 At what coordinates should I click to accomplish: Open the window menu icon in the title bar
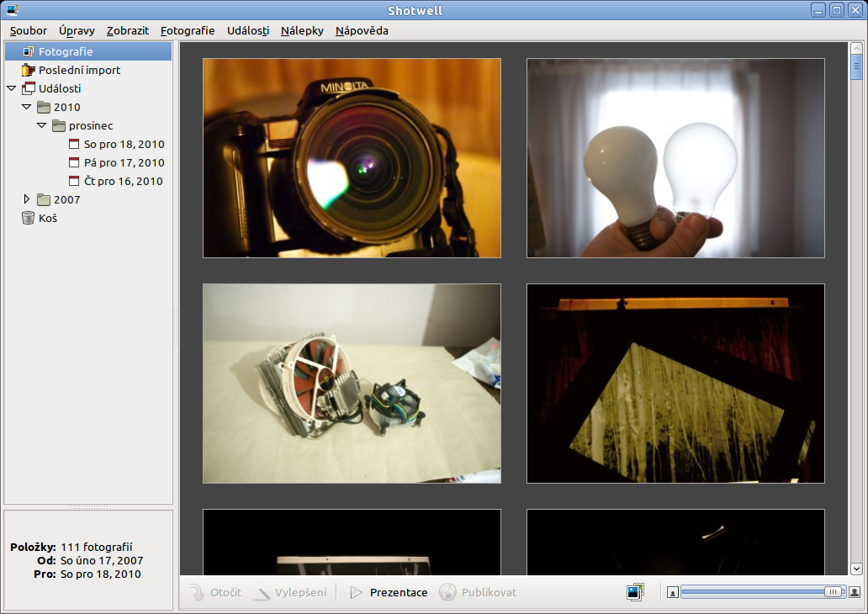click(x=12, y=10)
